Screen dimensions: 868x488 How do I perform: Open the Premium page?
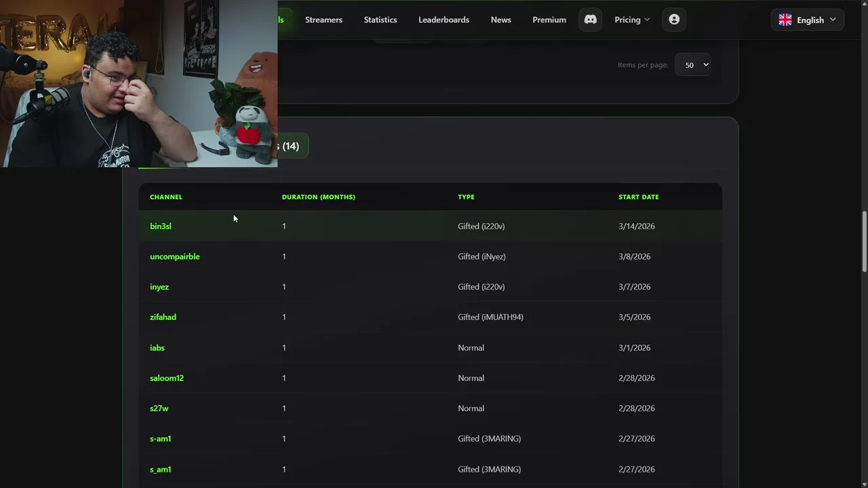tap(549, 20)
